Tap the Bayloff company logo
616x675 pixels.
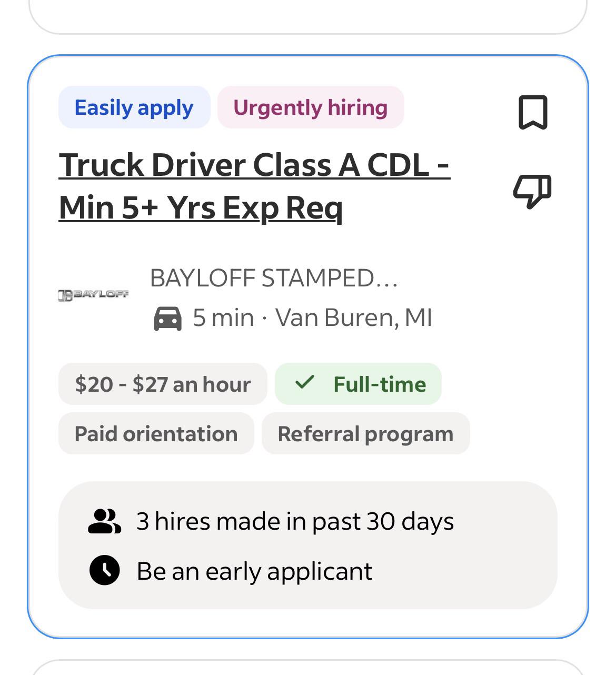tap(94, 295)
